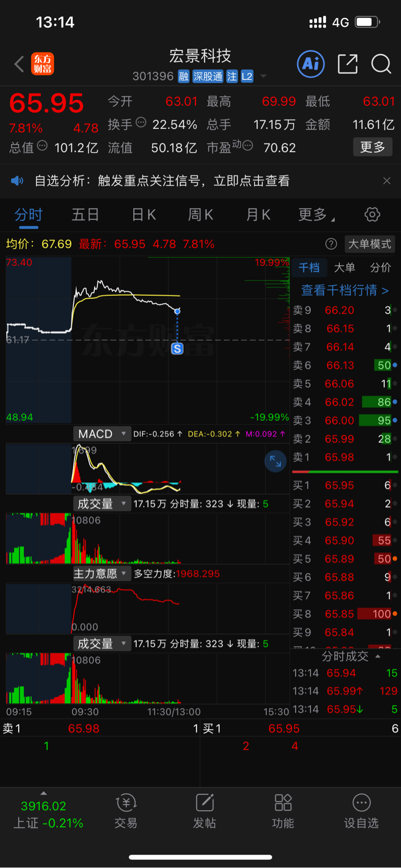Tap 13:14 trade at 65.99
The height and width of the screenshot is (868, 401).
point(345,691)
